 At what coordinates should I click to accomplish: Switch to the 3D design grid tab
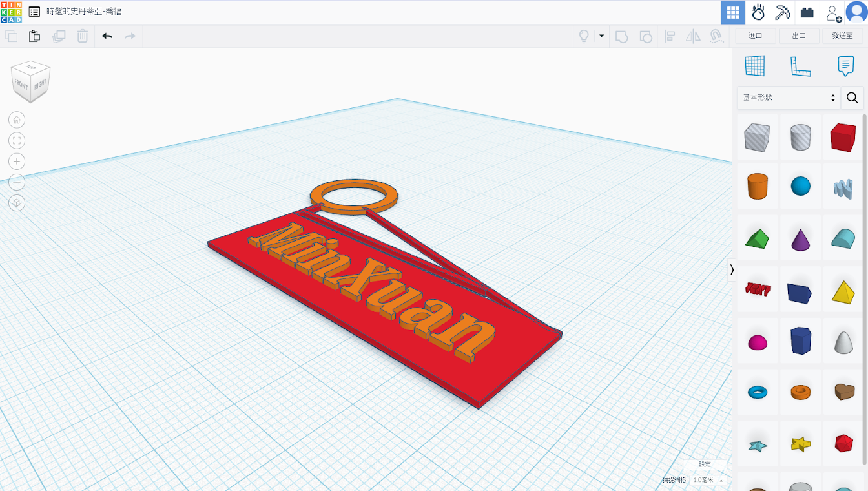(x=732, y=12)
